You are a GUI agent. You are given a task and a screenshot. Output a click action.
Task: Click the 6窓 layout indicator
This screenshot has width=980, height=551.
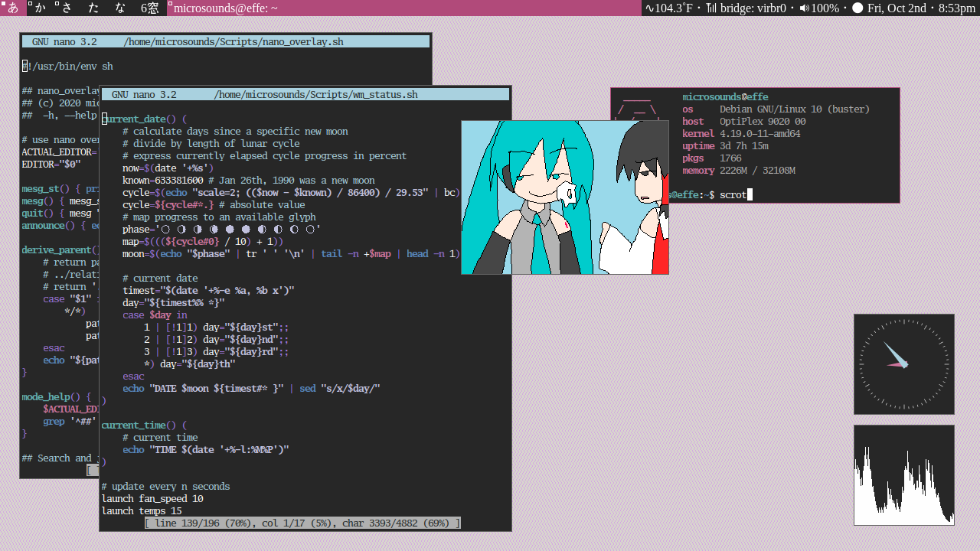click(x=150, y=8)
